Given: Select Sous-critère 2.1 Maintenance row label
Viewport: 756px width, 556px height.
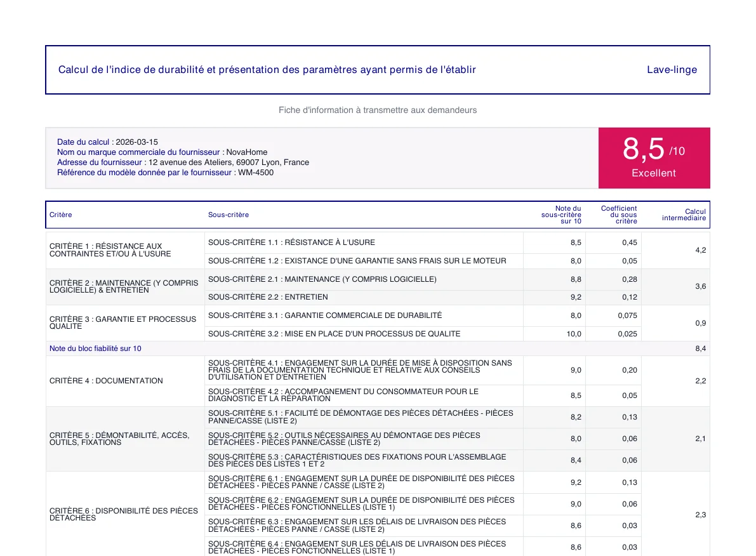Looking at the screenshot, I should (322, 279).
